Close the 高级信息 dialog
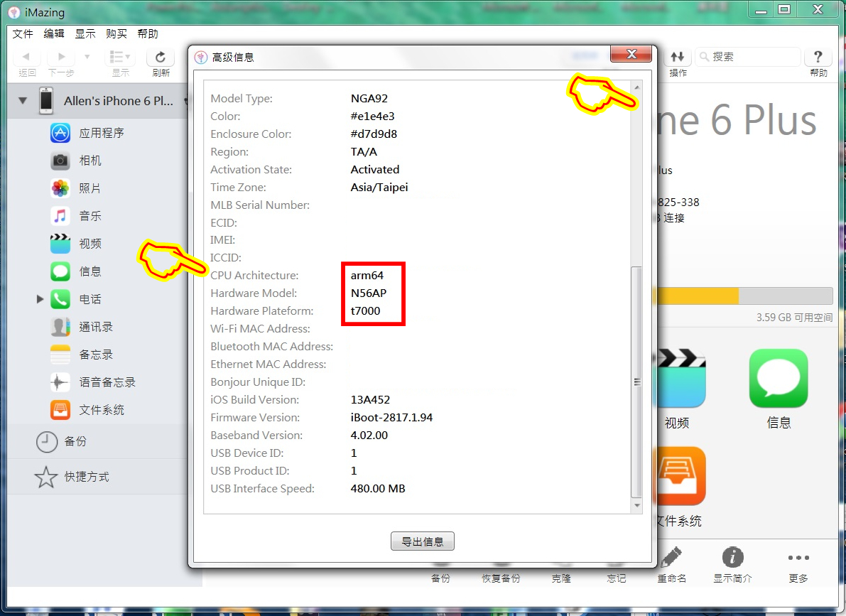This screenshot has height=616, width=846. 631,54
